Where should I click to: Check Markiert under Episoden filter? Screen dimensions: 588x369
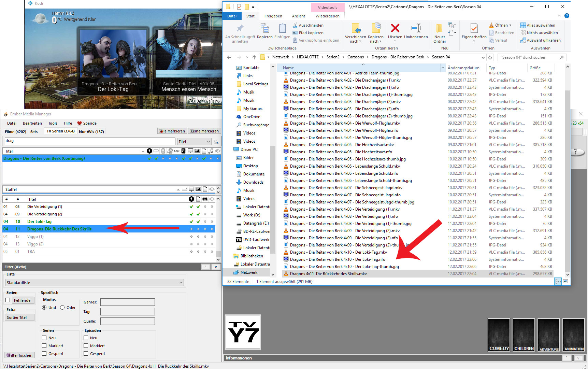coord(86,346)
